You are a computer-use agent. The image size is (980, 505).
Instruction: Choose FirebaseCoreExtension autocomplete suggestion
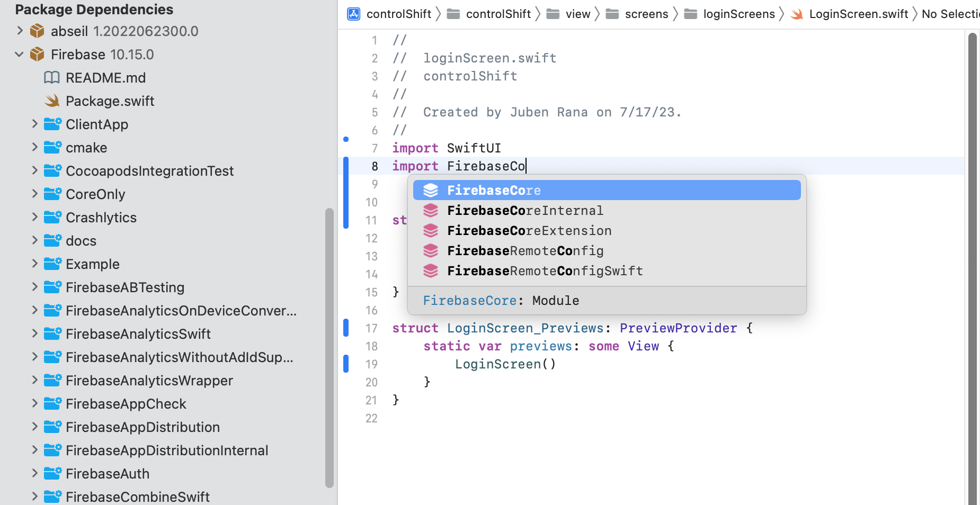pos(607,231)
